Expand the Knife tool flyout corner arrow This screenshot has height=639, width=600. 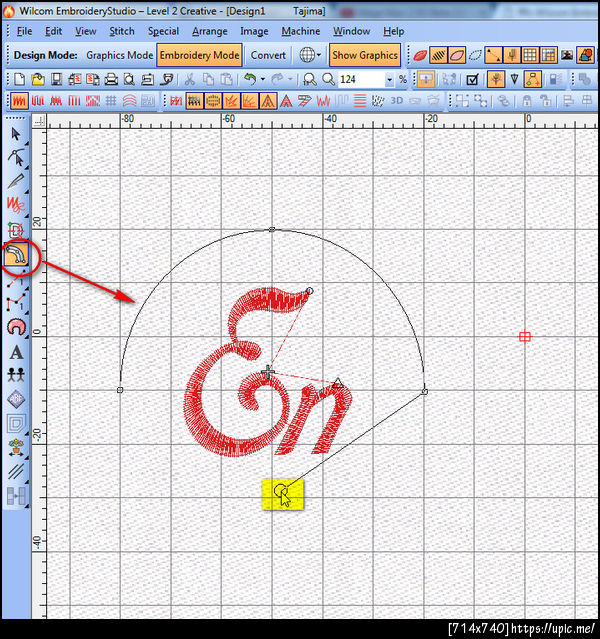coord(26,191)
